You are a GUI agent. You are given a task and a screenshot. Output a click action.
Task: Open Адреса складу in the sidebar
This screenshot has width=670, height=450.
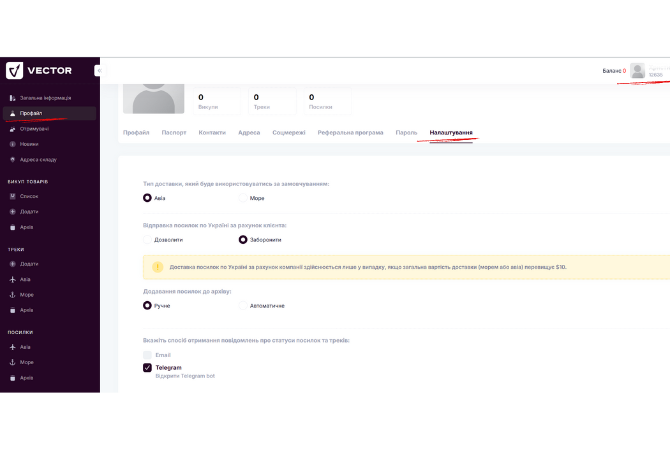click(x=38, y=159)
